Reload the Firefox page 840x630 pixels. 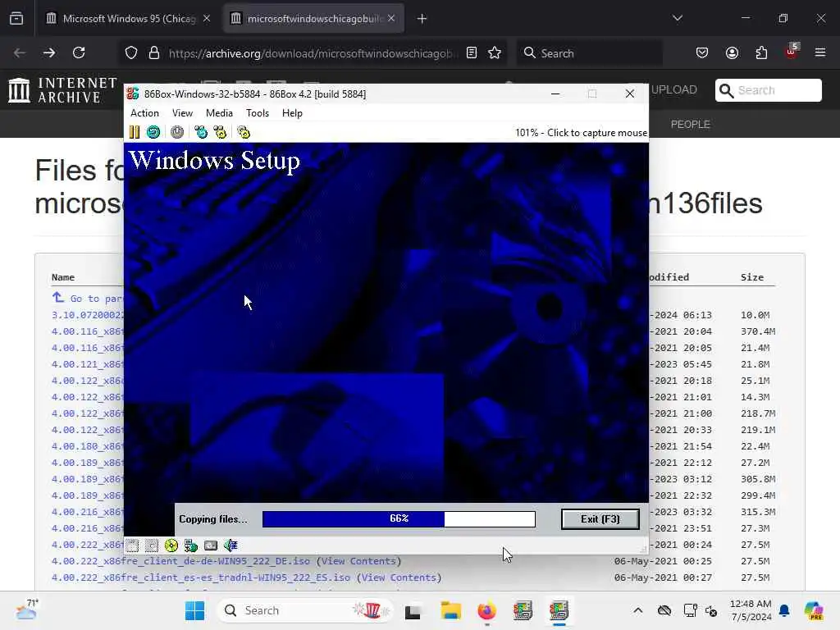(79, 52)
